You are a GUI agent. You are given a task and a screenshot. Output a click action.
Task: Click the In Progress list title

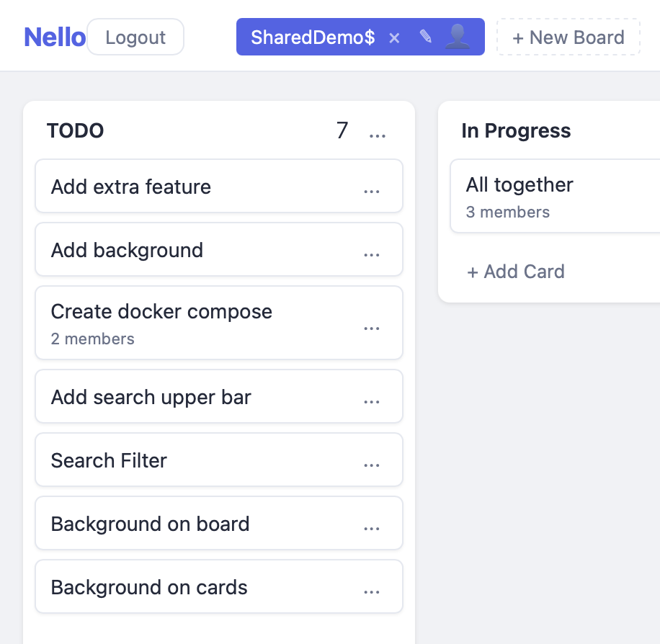(x=516, y=130)
